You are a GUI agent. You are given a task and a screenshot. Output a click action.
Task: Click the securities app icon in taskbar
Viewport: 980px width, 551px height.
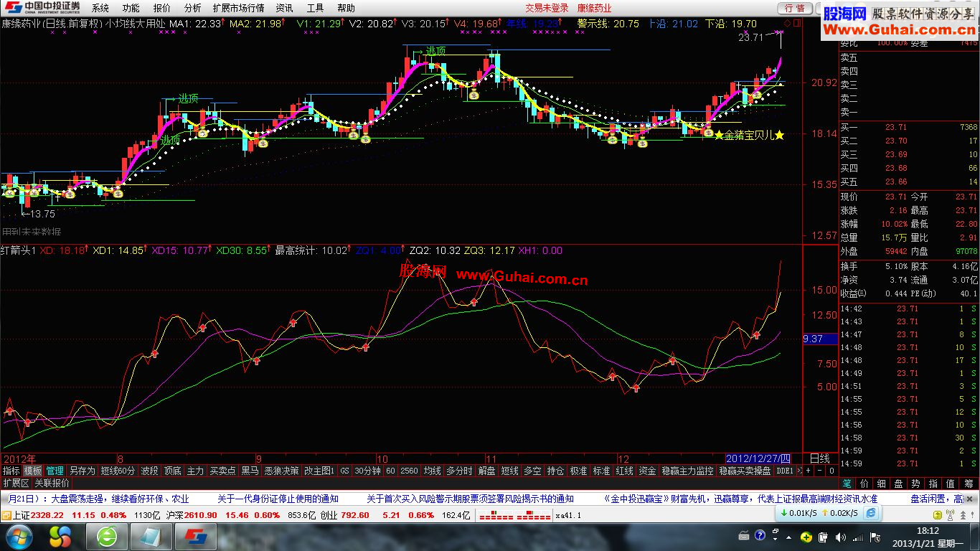pos(197,536)
